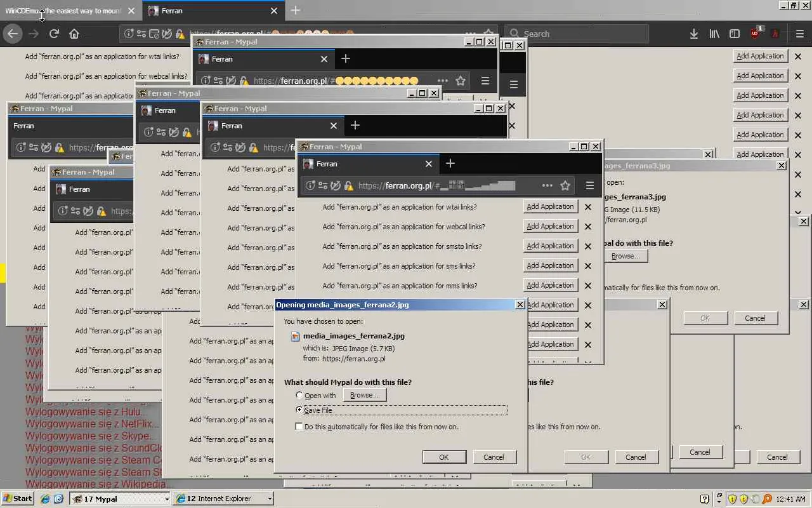
Task: Click the 'Wylogowywanie się z NetFlix' text
Action: pyautogui.click(x=93, y=424)
